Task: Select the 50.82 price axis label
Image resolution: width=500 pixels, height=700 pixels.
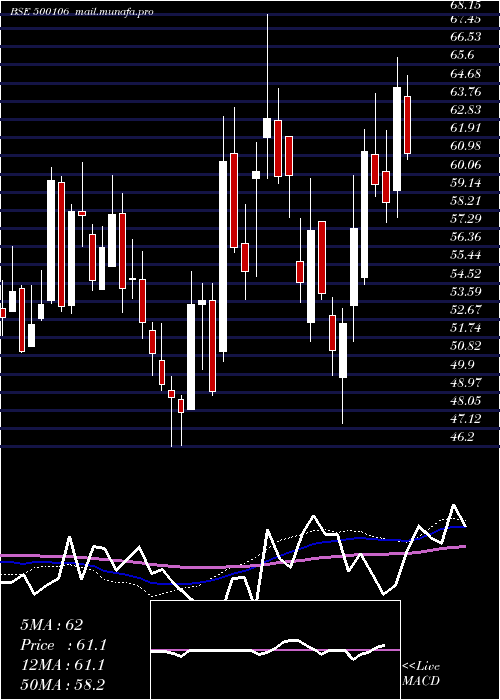Action: (x=466, y=346)
